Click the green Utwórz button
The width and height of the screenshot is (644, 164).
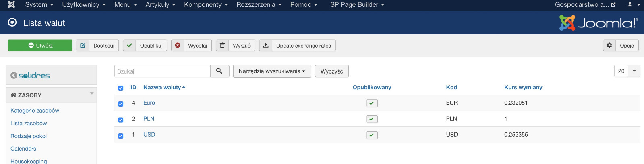point(40,46)
